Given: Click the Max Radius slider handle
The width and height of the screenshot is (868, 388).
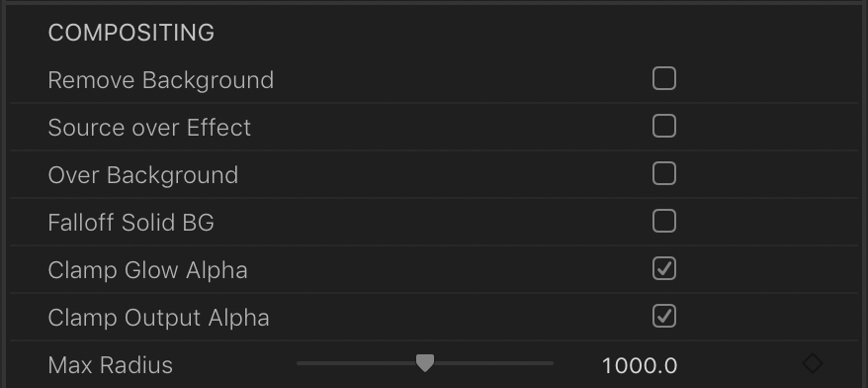Looking at the screenshot, I should (x=424, y=363).
